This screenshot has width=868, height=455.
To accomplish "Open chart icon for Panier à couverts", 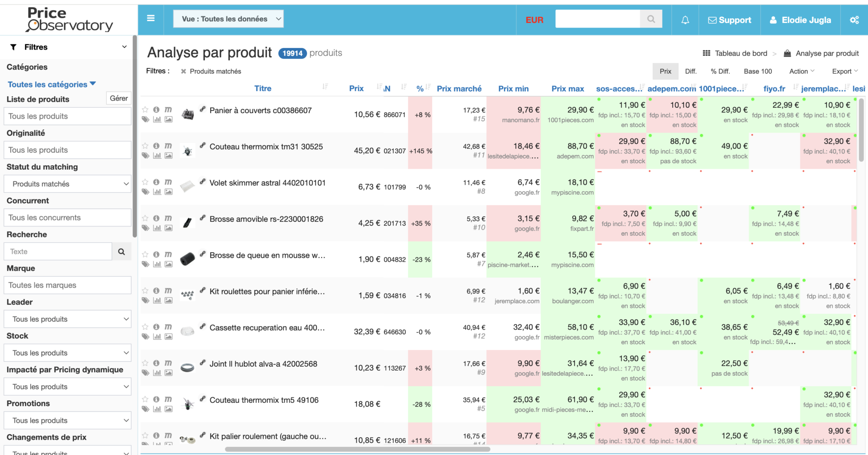I will click(157, 120).
